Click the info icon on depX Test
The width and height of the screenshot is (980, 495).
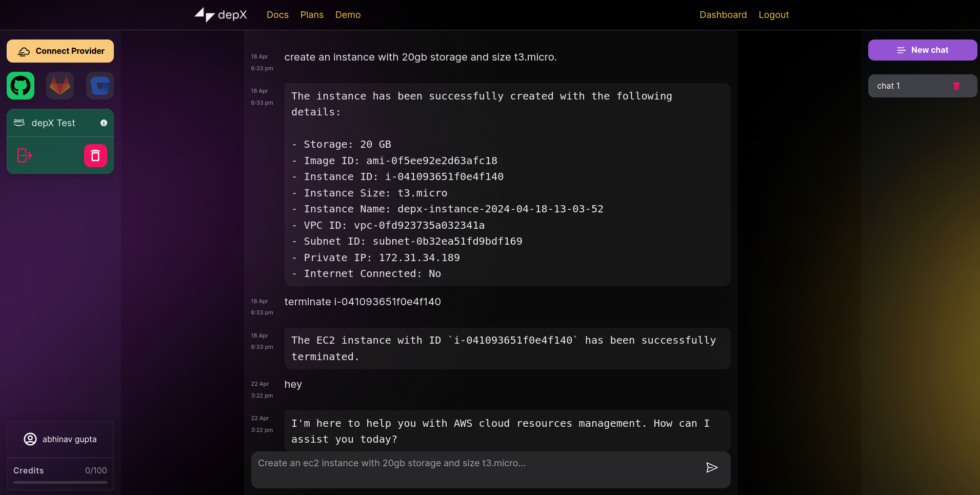(104, 123)
